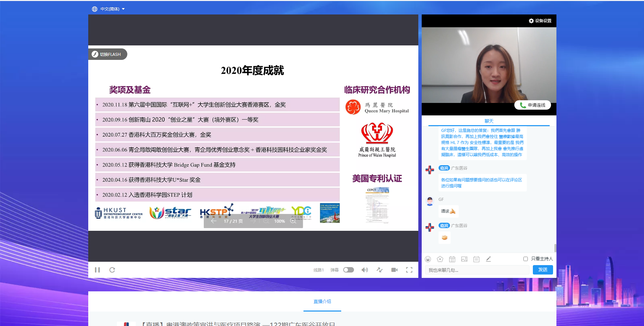
Task: Go to previous slide with left arrow
Action: [x=214, y=221]
